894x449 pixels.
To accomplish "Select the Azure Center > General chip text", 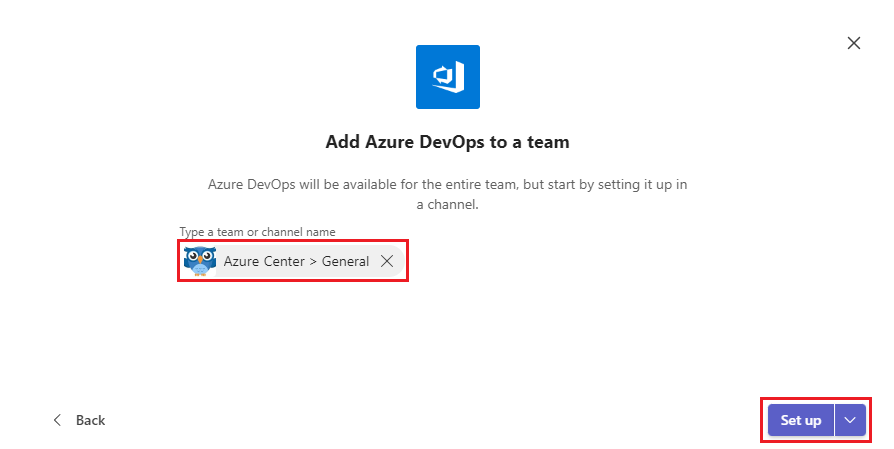I will [296, 261].
